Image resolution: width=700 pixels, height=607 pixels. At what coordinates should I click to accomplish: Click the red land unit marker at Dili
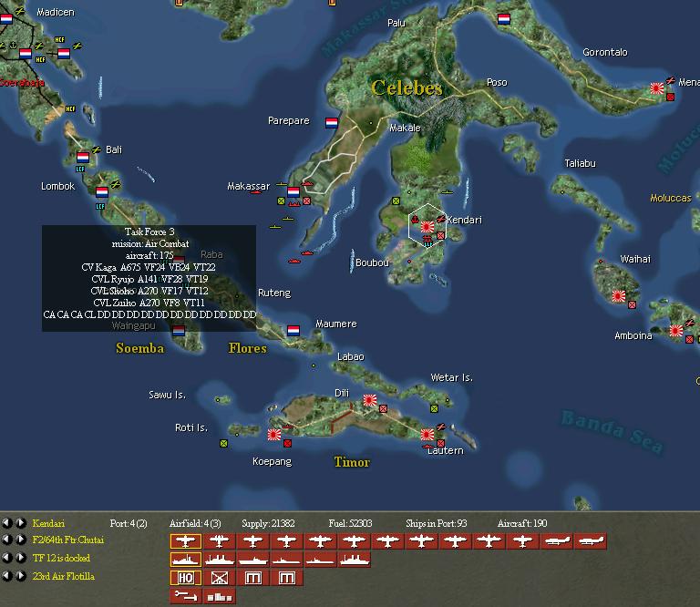[x=383, y=408]
